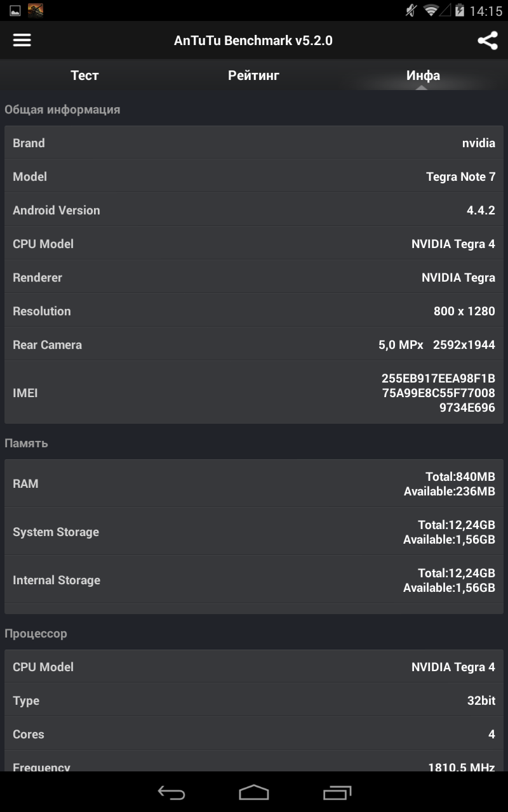Select the RAM memory row
This screenshot has width=508, height=812.
(254, 483)
